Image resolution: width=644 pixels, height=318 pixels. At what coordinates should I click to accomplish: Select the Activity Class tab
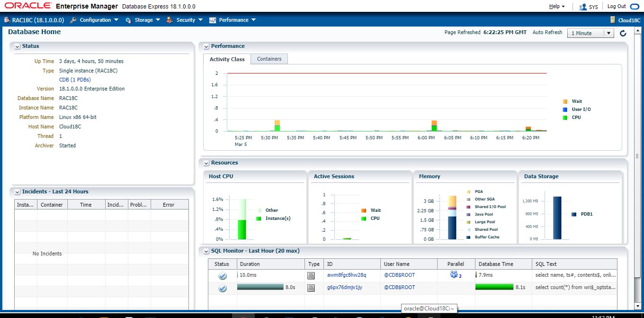(227, 59)
